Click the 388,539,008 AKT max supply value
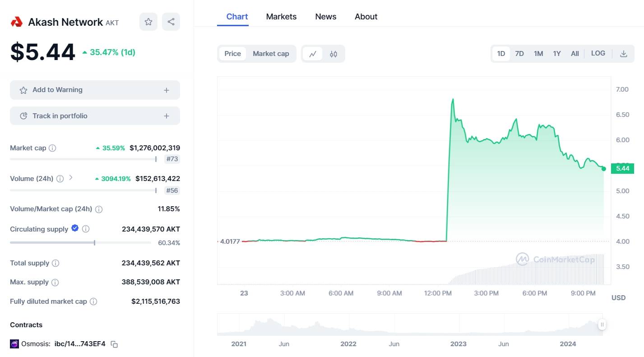The height and width of the screenshot is (357, 644). (x=151, y=282)
